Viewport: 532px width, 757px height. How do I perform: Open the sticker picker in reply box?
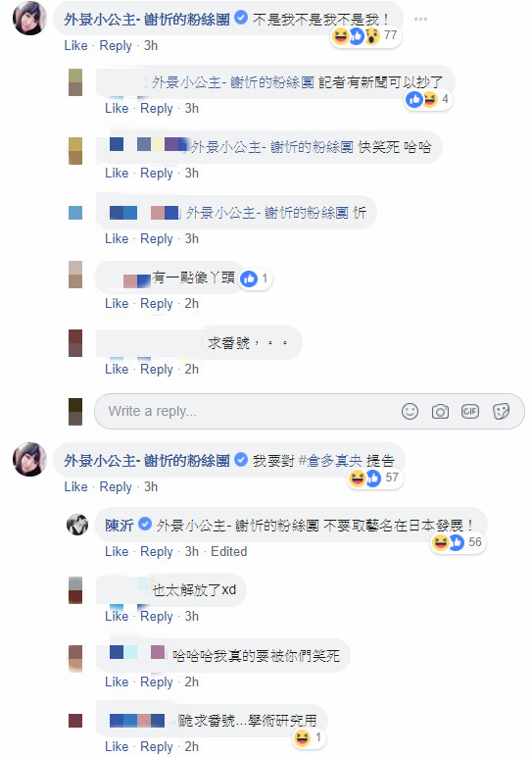click(x=501, y=411)
